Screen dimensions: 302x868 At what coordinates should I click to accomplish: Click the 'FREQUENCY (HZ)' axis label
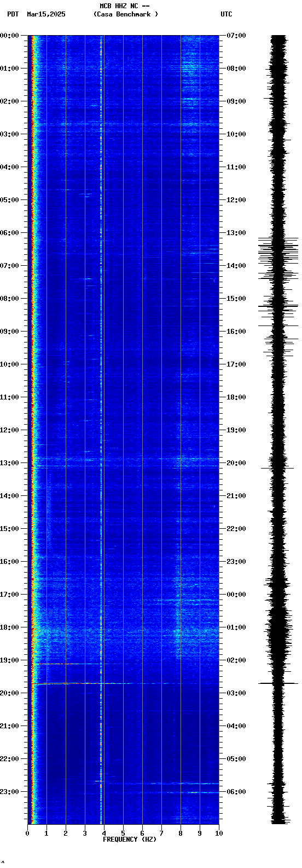(130, 840)
